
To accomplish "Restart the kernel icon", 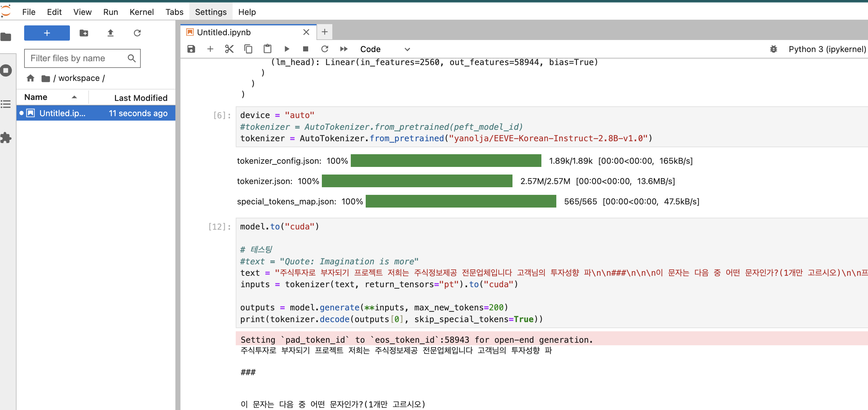I will pos(324,49).
